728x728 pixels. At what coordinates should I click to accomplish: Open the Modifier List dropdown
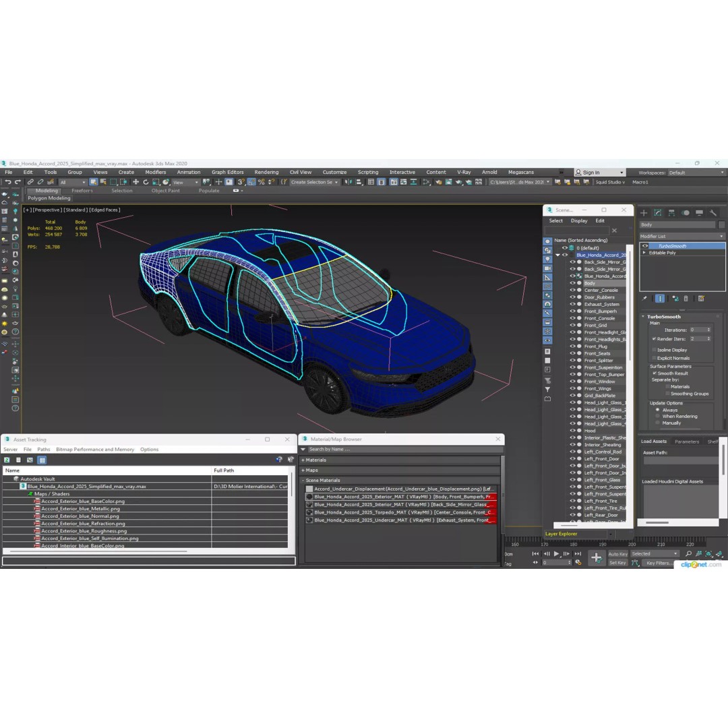tap(682, 237)
